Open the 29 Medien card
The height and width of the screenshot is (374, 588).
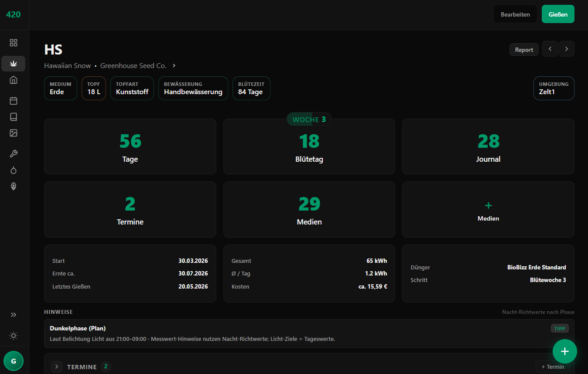tap(309, 209)
